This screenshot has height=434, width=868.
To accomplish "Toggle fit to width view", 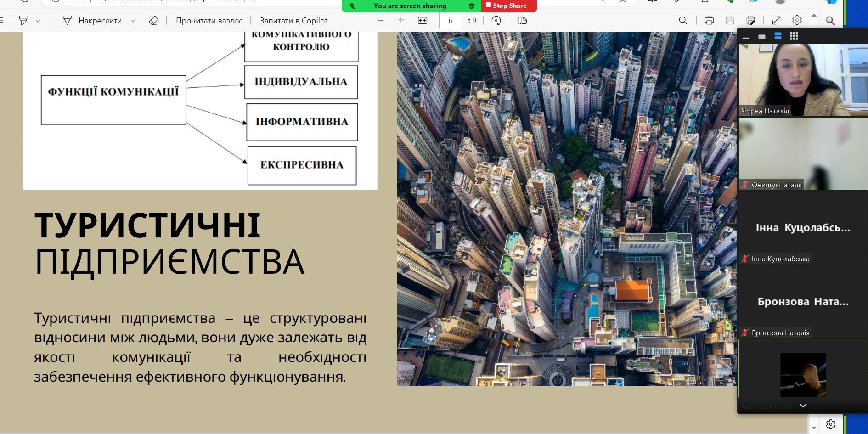I will coord(423,20).
